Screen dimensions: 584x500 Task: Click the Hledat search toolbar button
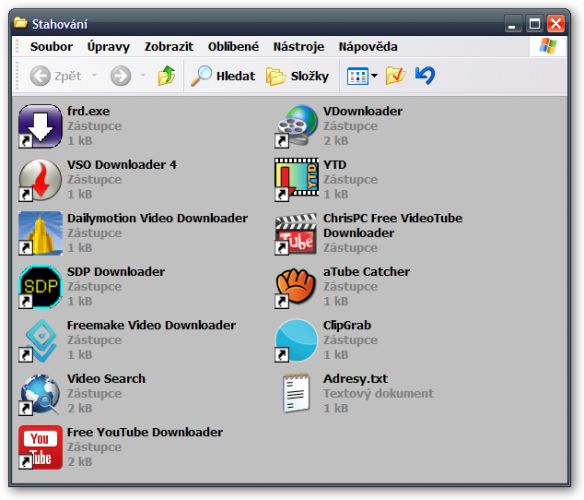pos(223,76)
